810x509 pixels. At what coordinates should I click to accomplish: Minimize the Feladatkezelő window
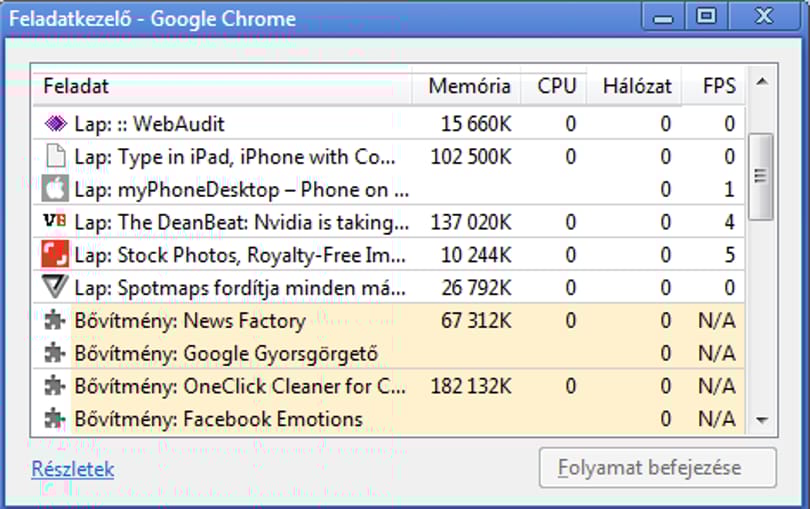[x=663, y=17]
